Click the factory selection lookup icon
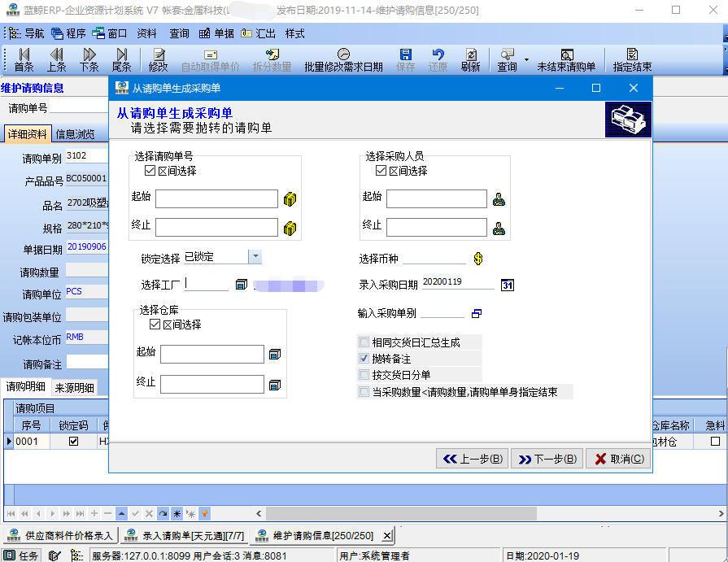The width and height of the screenshot is (728, 562). tap(242, 285)
